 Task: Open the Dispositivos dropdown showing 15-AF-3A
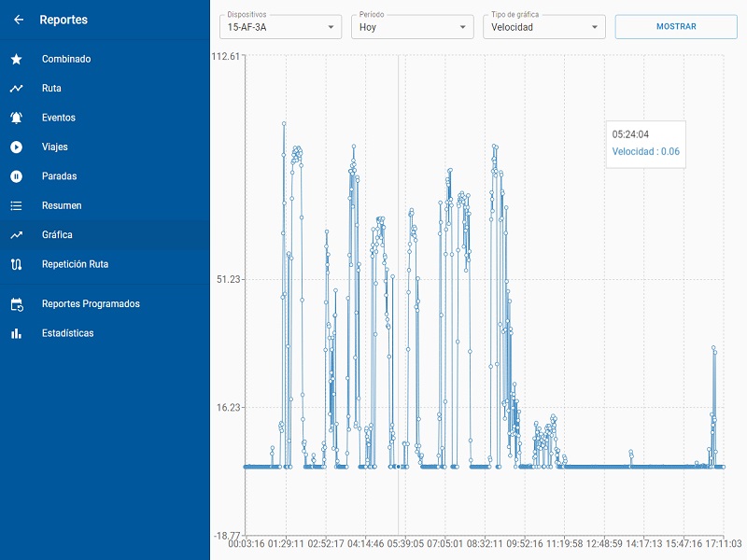point(280,27)
